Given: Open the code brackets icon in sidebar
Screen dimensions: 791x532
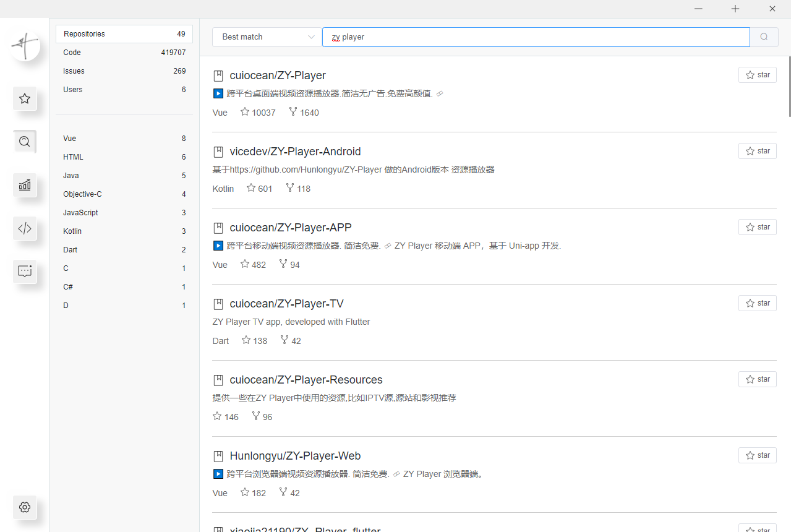Looking at the screenshot, I should coord(25,228).
